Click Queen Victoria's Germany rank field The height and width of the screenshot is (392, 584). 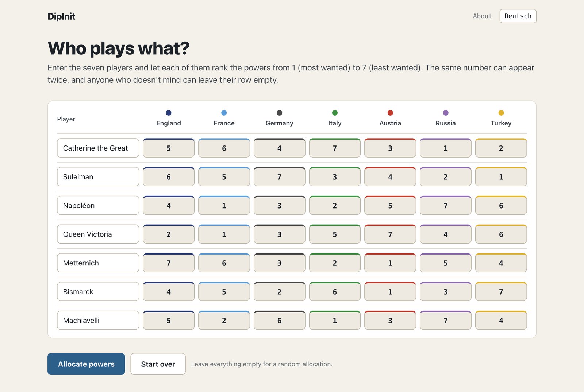pyautogui.click(x=279, y=234)
